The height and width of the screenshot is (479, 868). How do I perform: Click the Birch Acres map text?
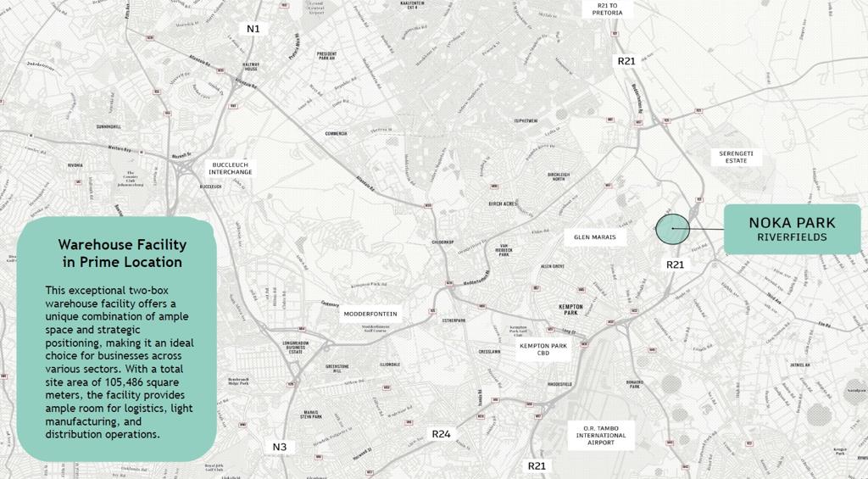coord(504,203)
